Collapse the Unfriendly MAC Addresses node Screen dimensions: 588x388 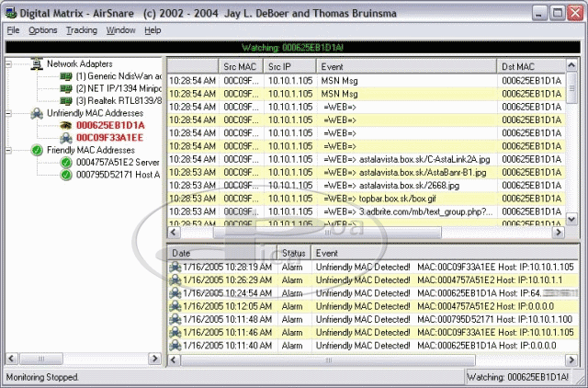pyautogui.click(x=10, y=113)
